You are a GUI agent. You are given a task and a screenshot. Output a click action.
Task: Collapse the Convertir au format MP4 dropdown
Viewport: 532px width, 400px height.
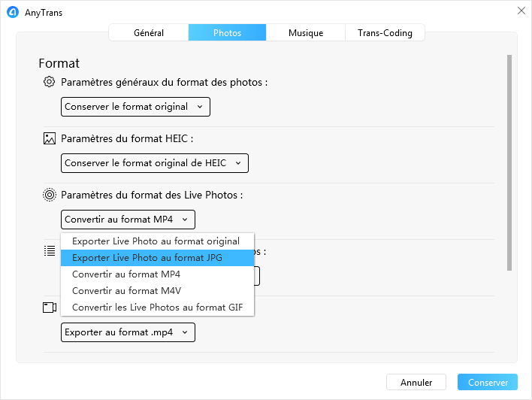point(128,220)
